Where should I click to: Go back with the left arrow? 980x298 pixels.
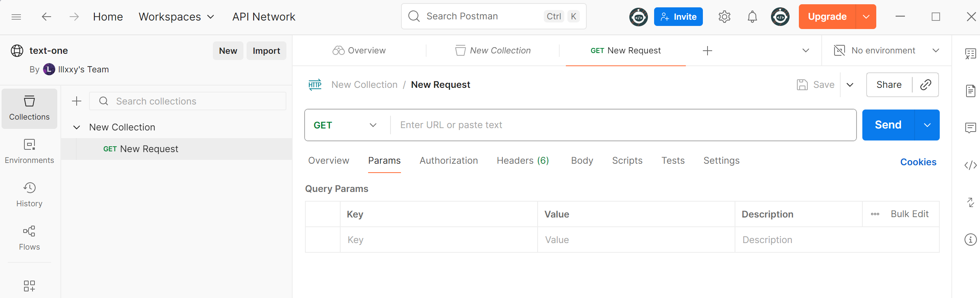click(x=46, y=17)
